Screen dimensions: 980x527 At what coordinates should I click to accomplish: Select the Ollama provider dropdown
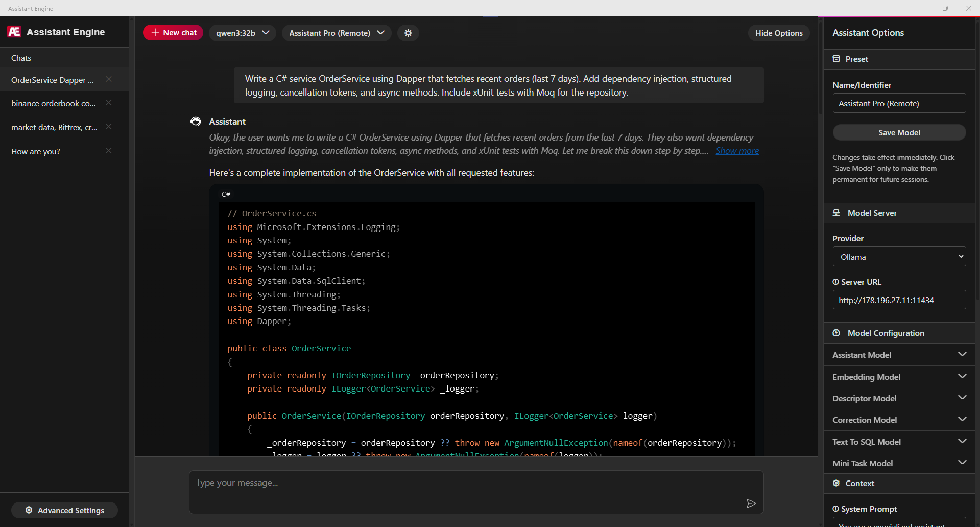[x=899, y=257]
